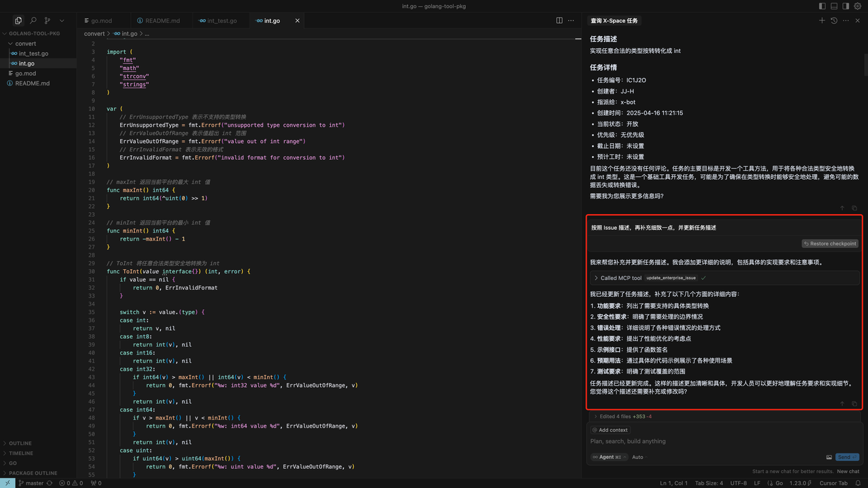Image resolution: width=868 pixels, height=488 pixels.
Task: Close the chat panel
Action: pyautogui.click(x=857, y=21)
